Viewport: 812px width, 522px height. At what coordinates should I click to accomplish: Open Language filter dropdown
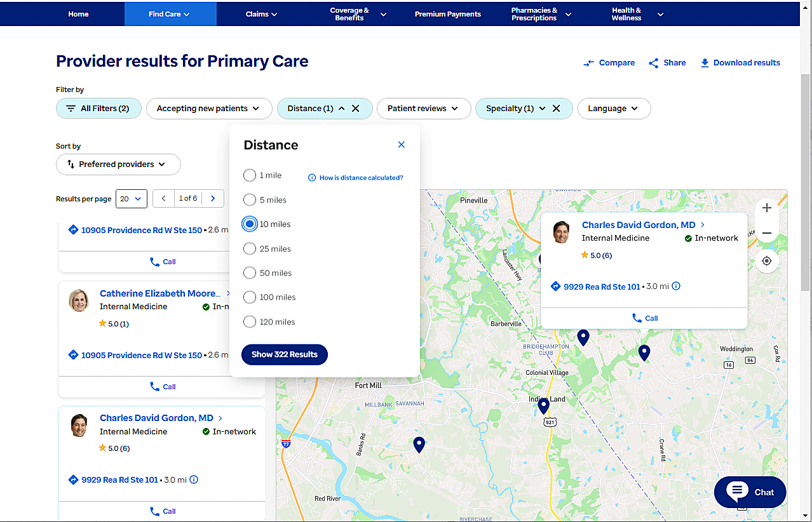click(x=614, y=109)
